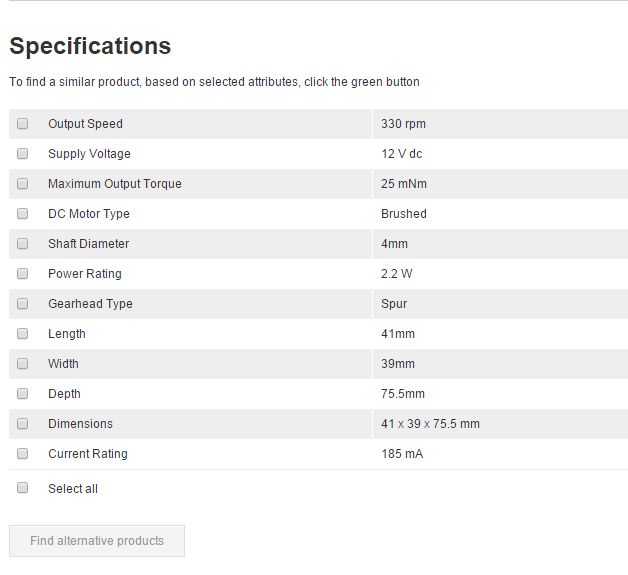628x575 pixels.
Task: Check the Output Speed checkbox
Action: pyautogui.click(x=22, y=124)
